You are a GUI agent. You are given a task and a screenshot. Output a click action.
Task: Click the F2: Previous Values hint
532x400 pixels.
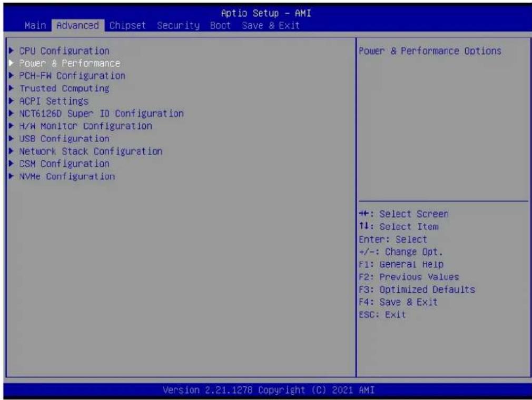point(409,277)
